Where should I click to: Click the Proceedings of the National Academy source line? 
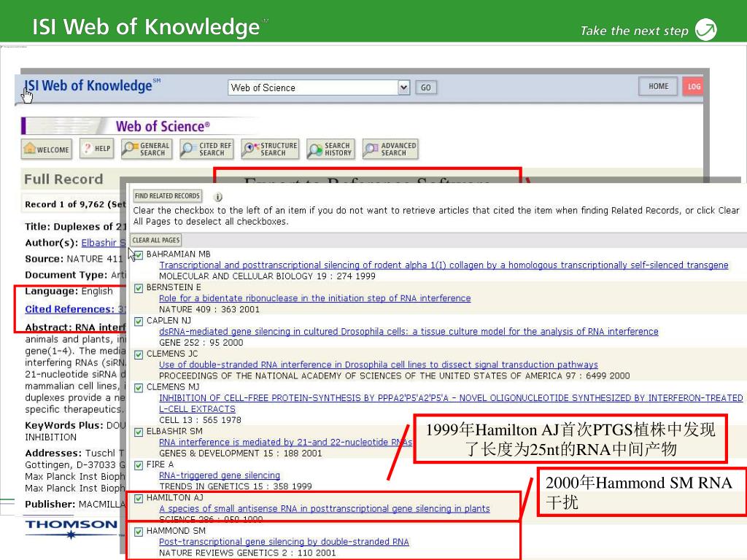click(x=395, y=376)
